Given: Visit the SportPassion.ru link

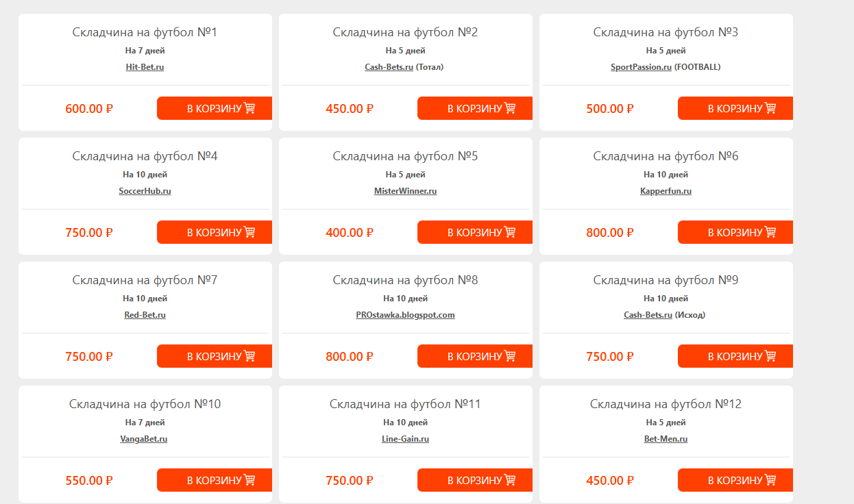Looking at the screenshot, I should coord(641,67).
